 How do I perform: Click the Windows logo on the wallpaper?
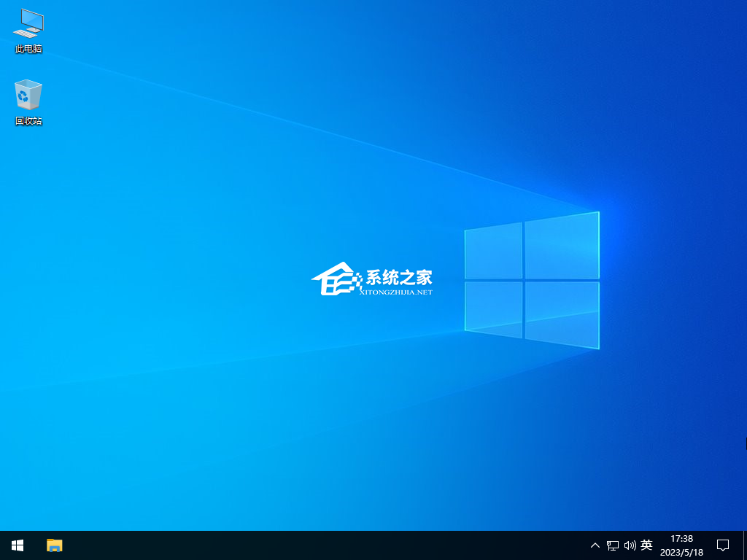click(531, 281)
